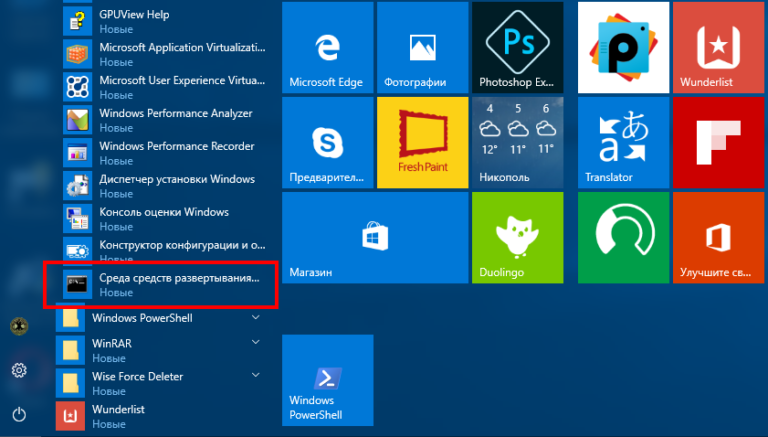The image size is (768, 437).
Task: Click the Windows Performance Recorder label
Action: tap(177, 146)
